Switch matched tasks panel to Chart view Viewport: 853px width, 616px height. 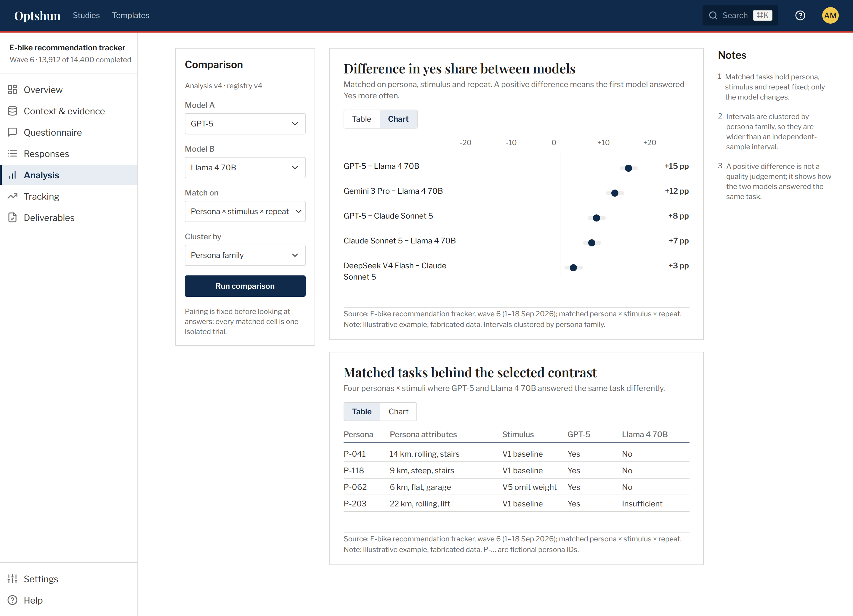pos(398,412)
